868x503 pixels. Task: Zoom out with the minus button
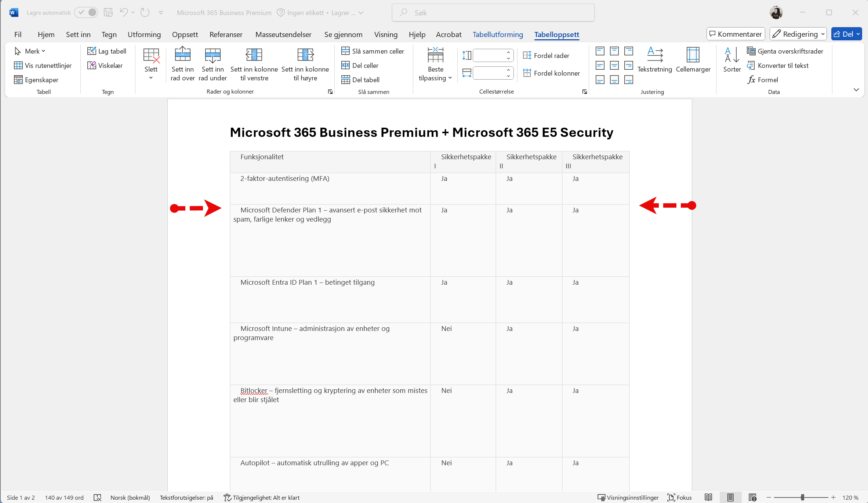(769, 497)
